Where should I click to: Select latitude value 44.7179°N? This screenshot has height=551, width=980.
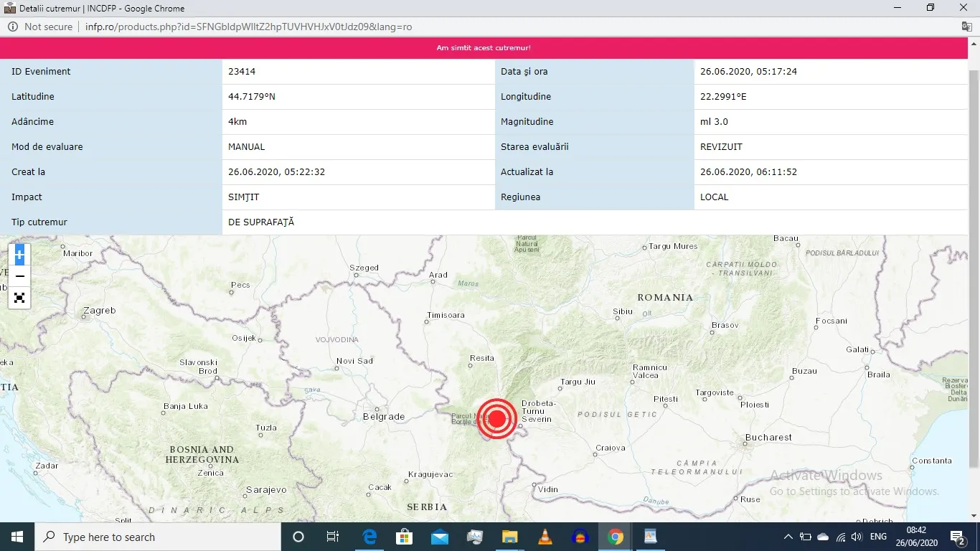click(x=252, y=97)
